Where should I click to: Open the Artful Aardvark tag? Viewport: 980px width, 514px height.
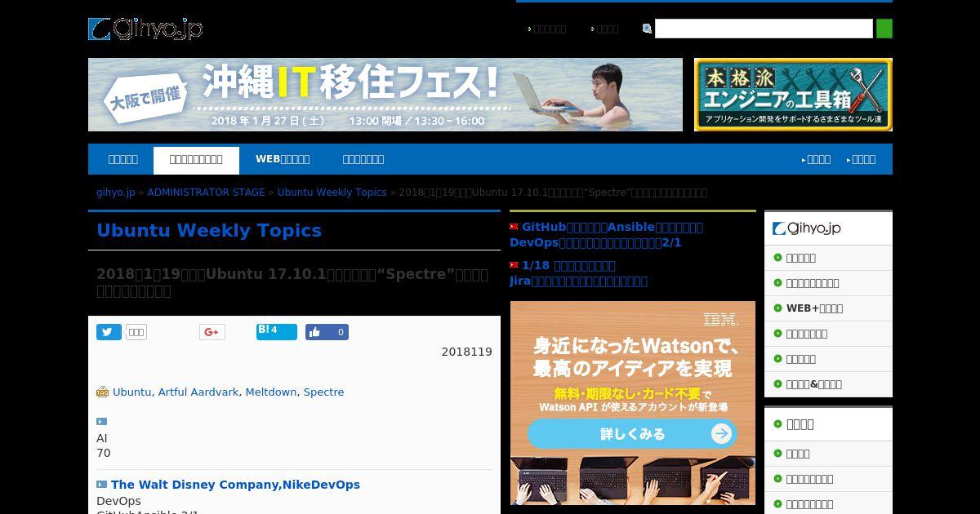click(198, 392)
